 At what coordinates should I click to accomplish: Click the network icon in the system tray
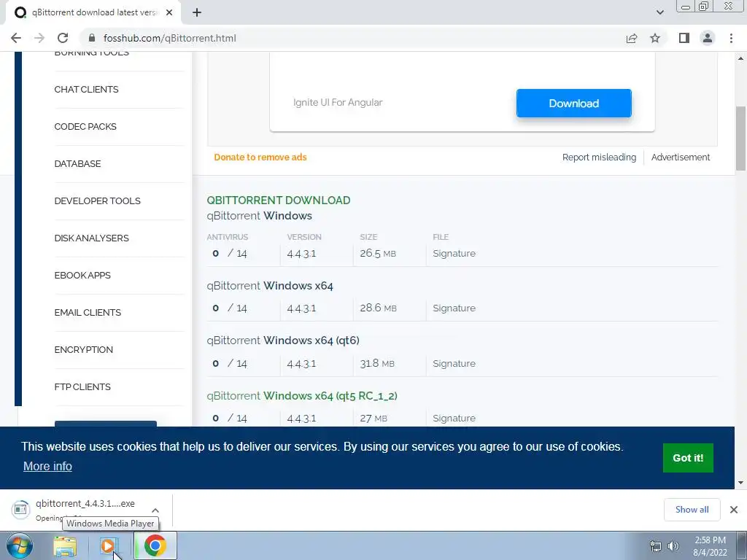[656, 546]
